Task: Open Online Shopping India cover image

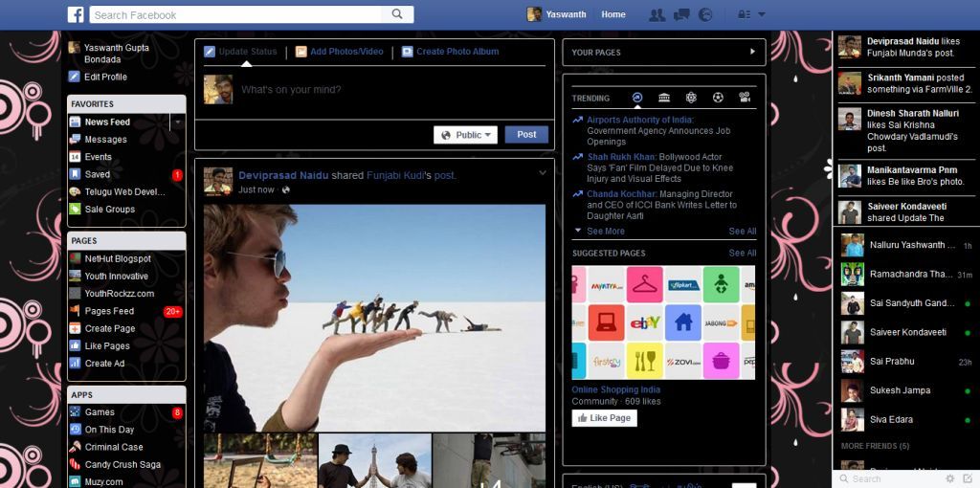Action: 663,322
